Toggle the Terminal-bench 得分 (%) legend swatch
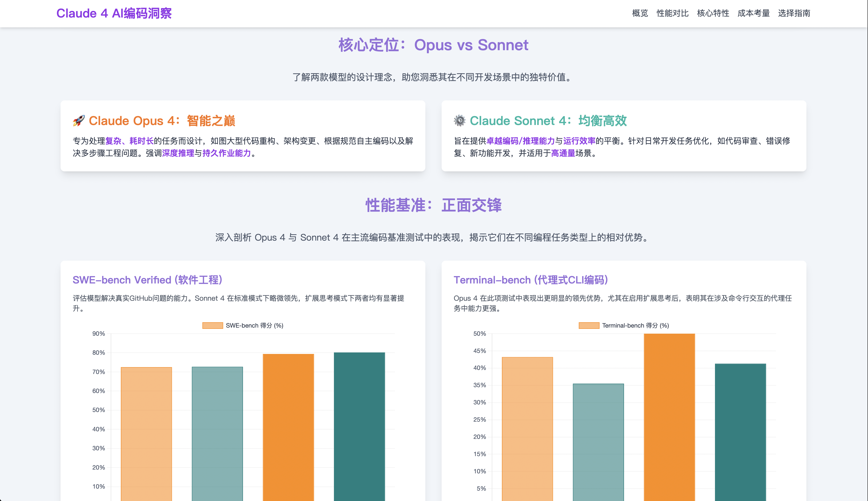This screenshot has width=868, height=501. (x=589, y=326)
